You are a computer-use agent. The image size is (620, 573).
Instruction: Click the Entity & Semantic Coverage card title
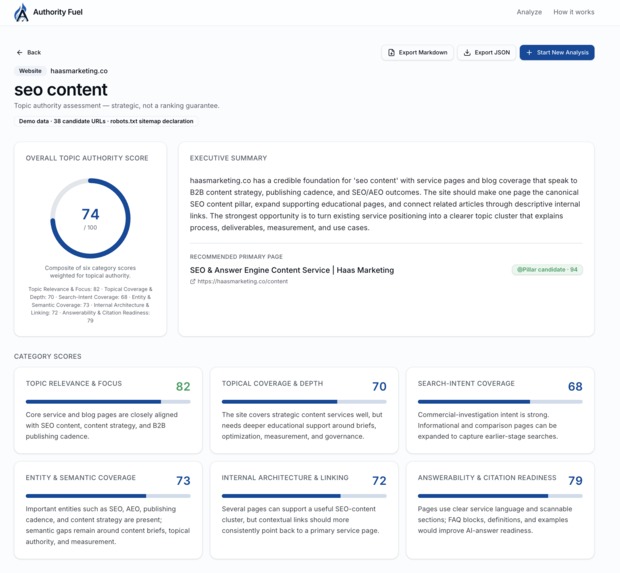click(81, 478)
